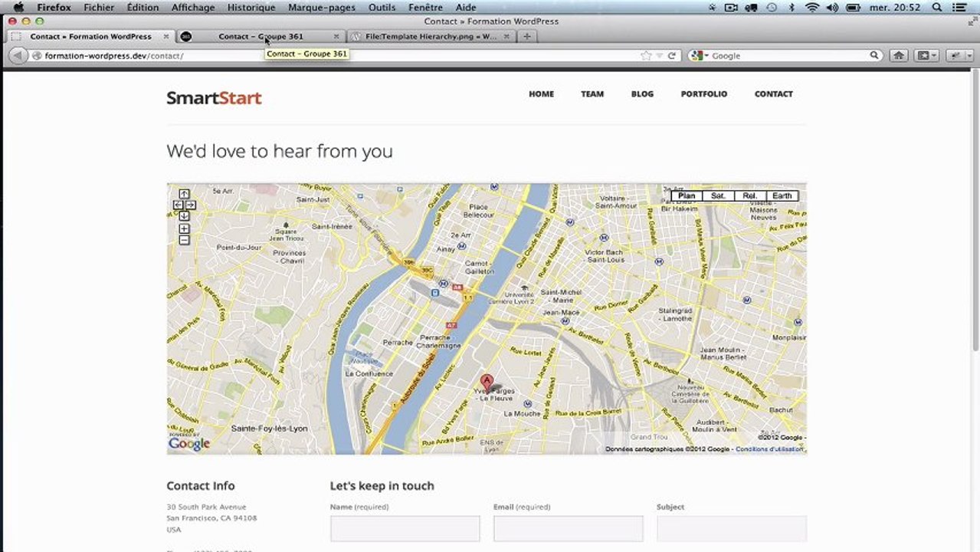Go back with the browser back arrow
Screen dimensions: 980x552
pos(17,55)
